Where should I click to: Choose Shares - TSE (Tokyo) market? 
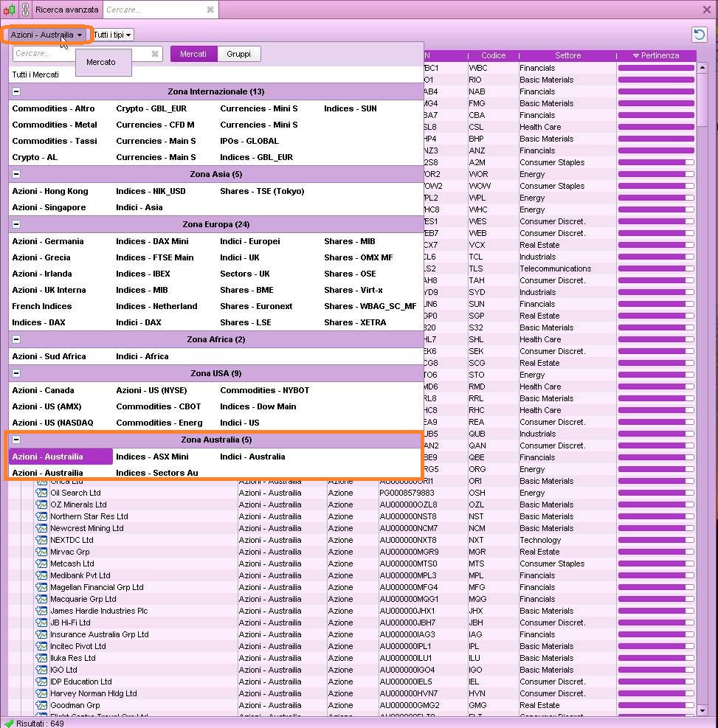pyautogui.click(x=262, y=191)
